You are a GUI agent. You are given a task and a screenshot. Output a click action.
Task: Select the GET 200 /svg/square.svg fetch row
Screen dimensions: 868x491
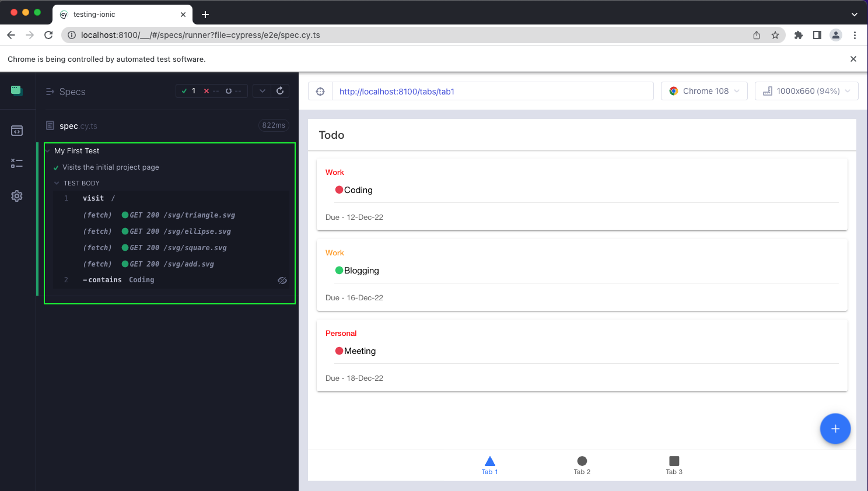click(x=171, y=248)
